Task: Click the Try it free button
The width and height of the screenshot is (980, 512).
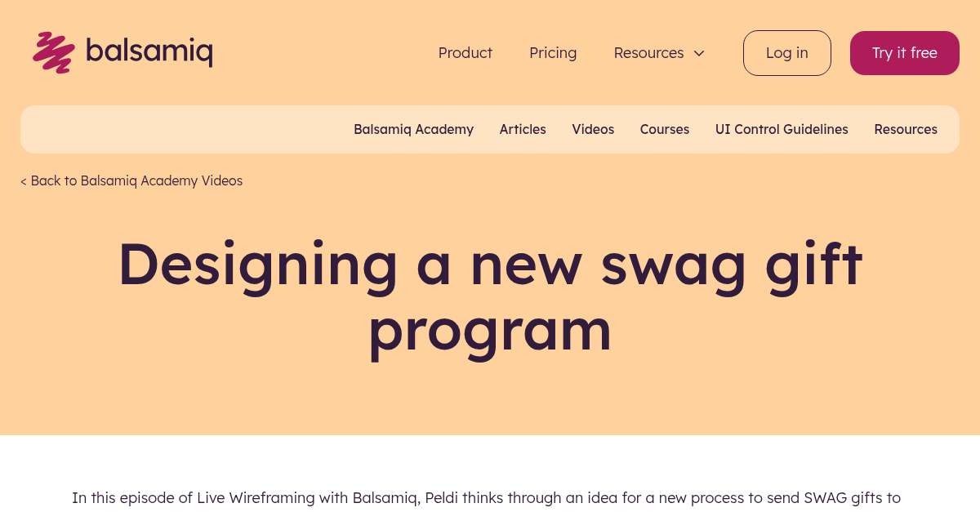Action: pos(904,52)
